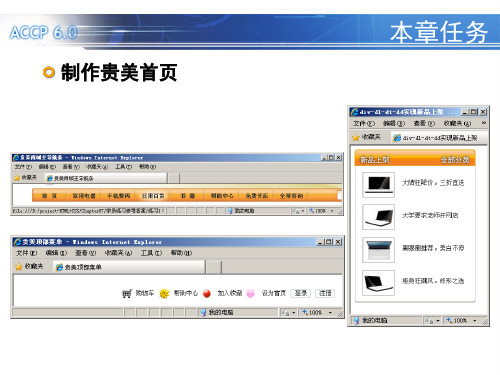Expand the » menu overflow chevron in the right window
Screen dimensions: 500x375
coord(484,123)
